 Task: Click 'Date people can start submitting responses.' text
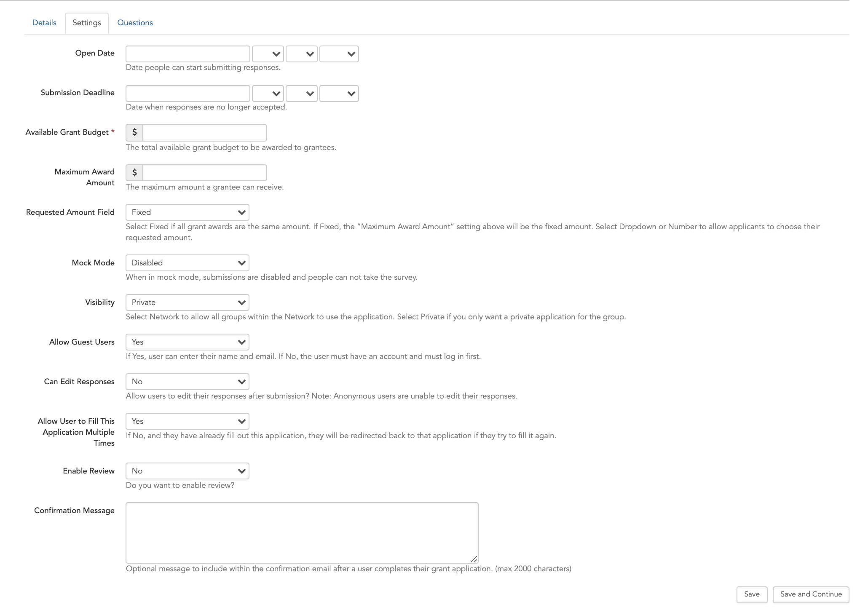(x=203, y=67)
